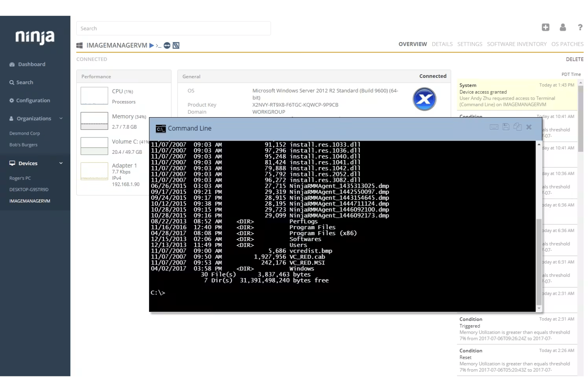Viewport: 588px width, 392px height.
Task: Open the Condition Reset entry at 2:26 AM
Action: tap(517, 360)
